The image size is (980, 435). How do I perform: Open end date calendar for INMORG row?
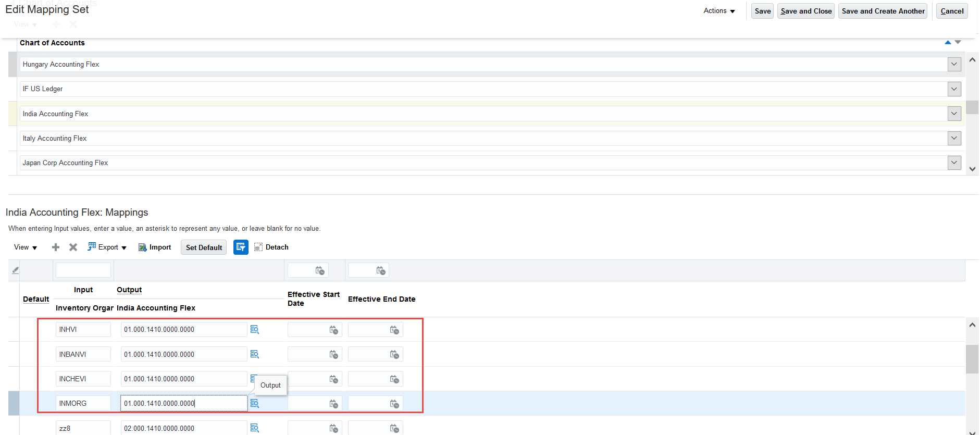tap(394, 404)
